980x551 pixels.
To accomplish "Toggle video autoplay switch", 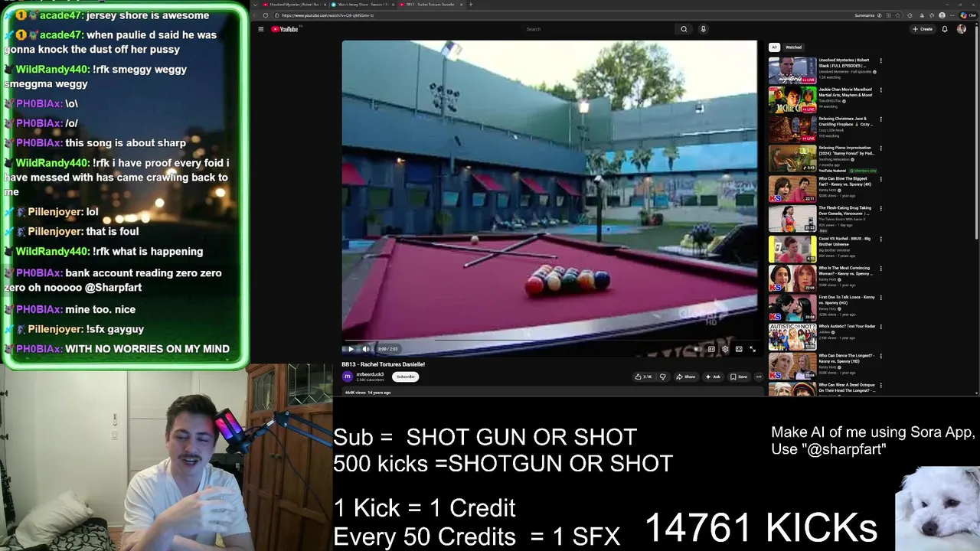I will [x=697, y=349].
